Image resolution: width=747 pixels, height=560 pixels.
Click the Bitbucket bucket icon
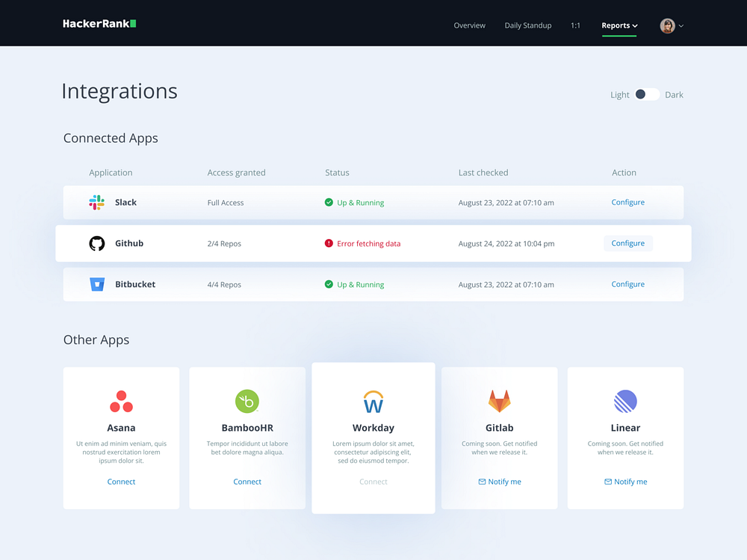coord(96,284)
